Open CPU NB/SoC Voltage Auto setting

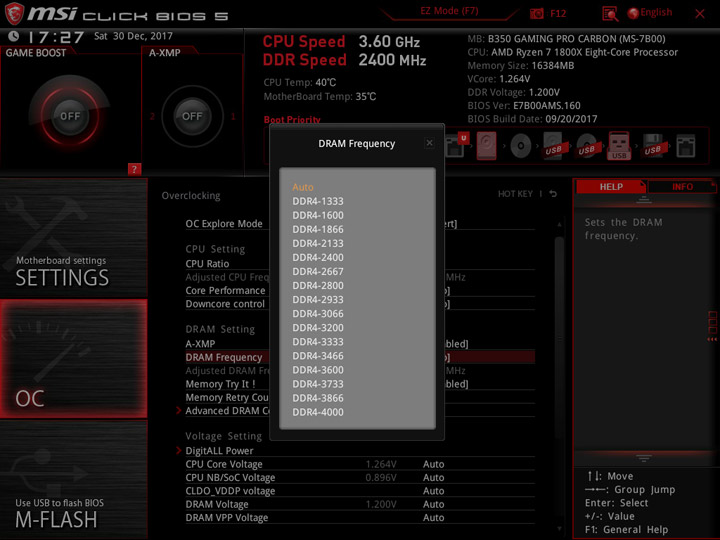click(x=433, y=478)
